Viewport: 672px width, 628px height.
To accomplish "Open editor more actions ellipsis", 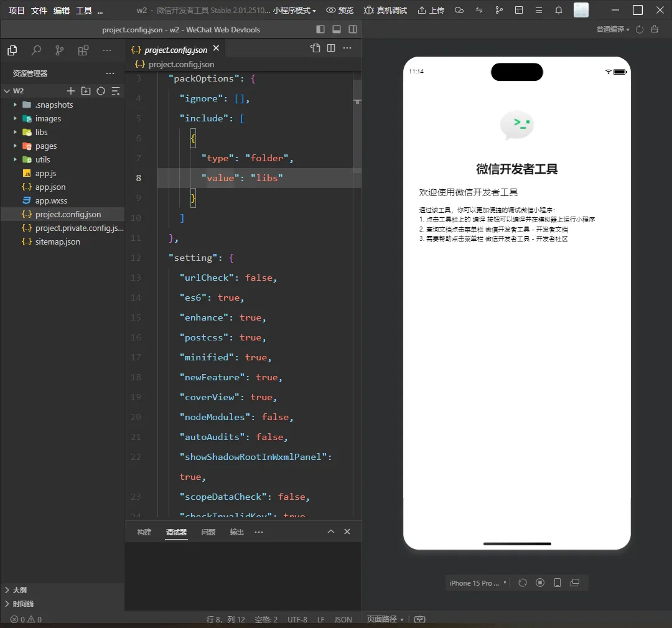I will tap(347, 47).
